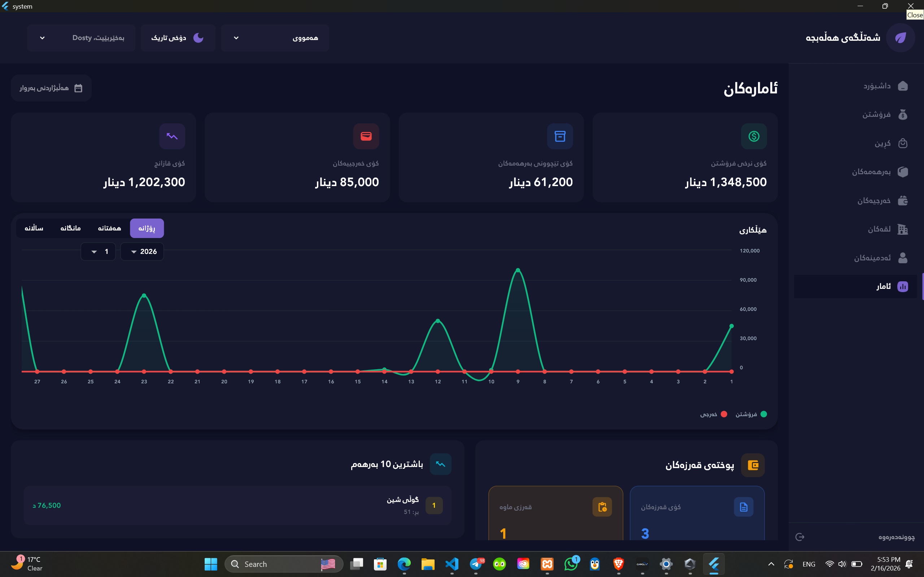Viewport: 924px width, 577px height.
Task: Click the logout arrow icon at sidebar bottom
Action: [800, 537]
